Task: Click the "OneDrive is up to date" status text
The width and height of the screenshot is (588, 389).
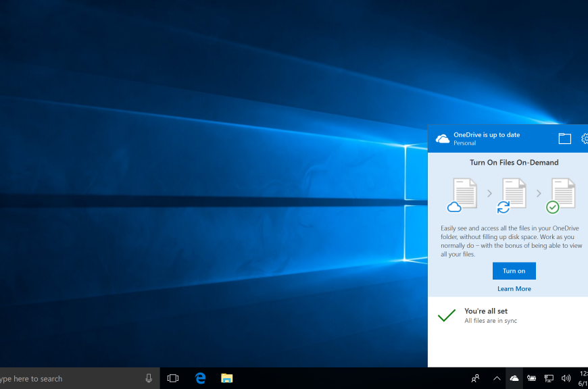Action: pyautogui.click(x=487, y=135)
